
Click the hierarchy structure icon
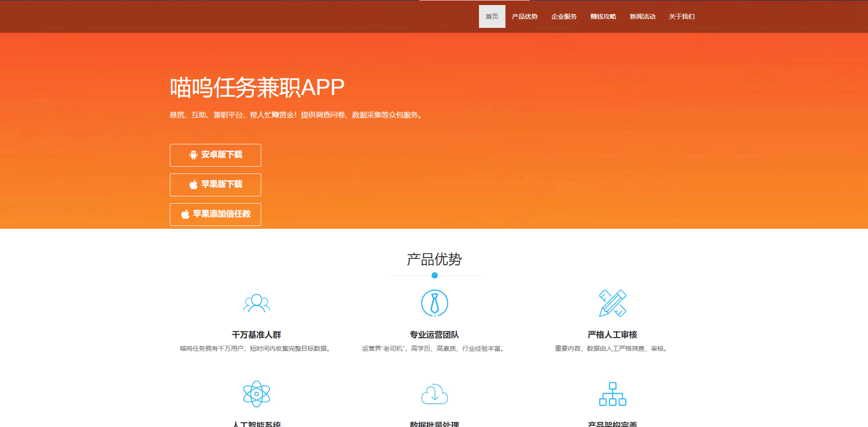coord(612,394)
